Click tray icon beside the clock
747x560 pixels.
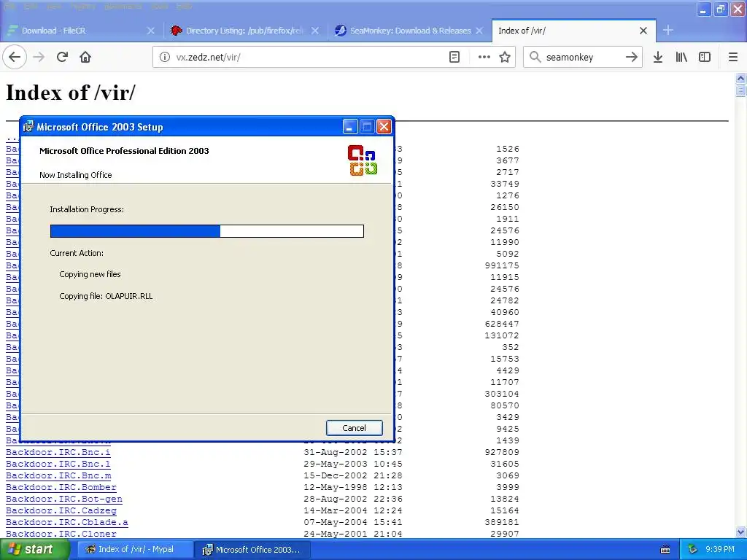[693, 550]
